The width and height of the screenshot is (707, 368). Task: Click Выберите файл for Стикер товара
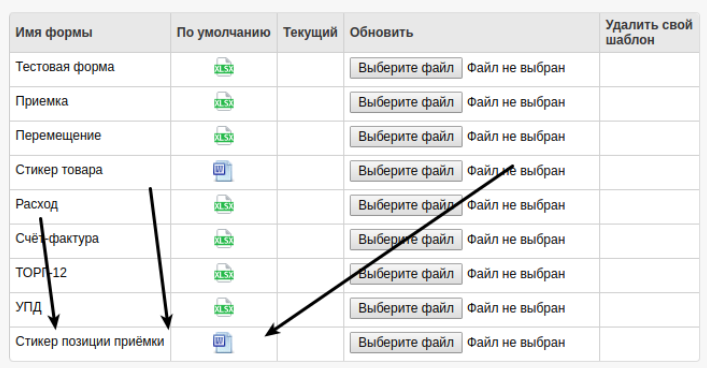(406, 171)
